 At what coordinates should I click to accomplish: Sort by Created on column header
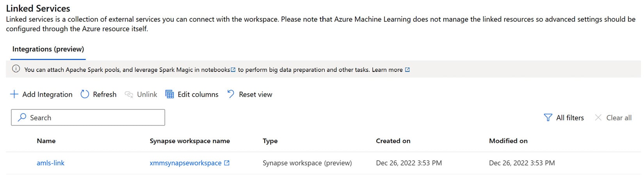point(393,141)
